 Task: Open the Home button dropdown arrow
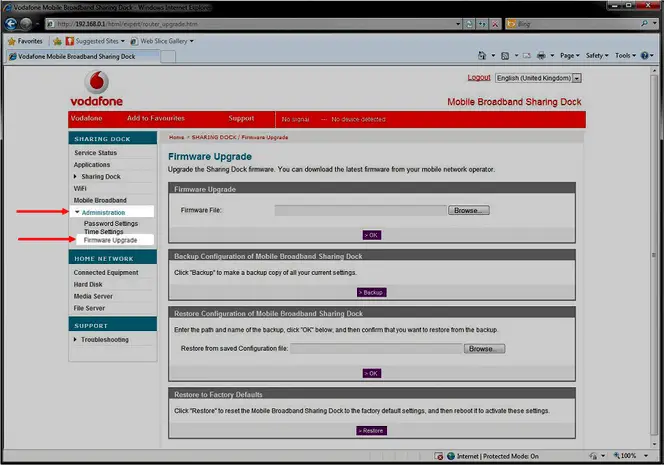tap(493, 56)
